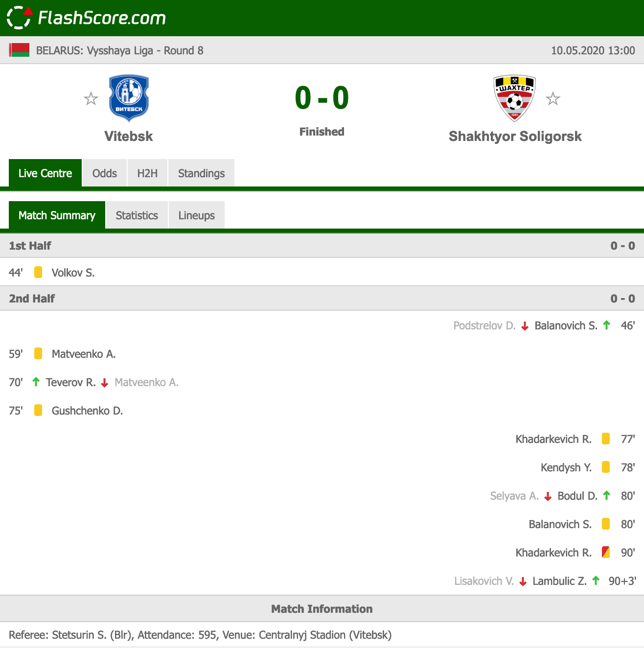
Task: Click the Vitebsk club crest
Action: (x=129, y=98)
